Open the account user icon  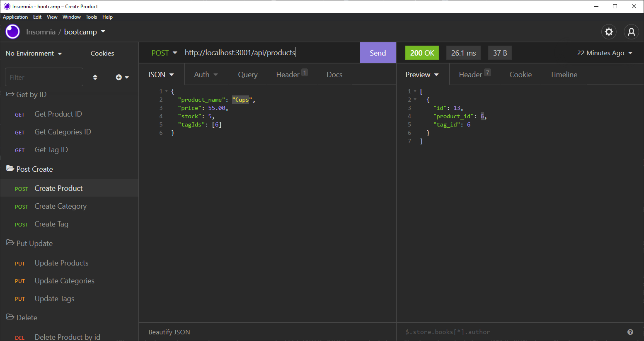point(631,32)
